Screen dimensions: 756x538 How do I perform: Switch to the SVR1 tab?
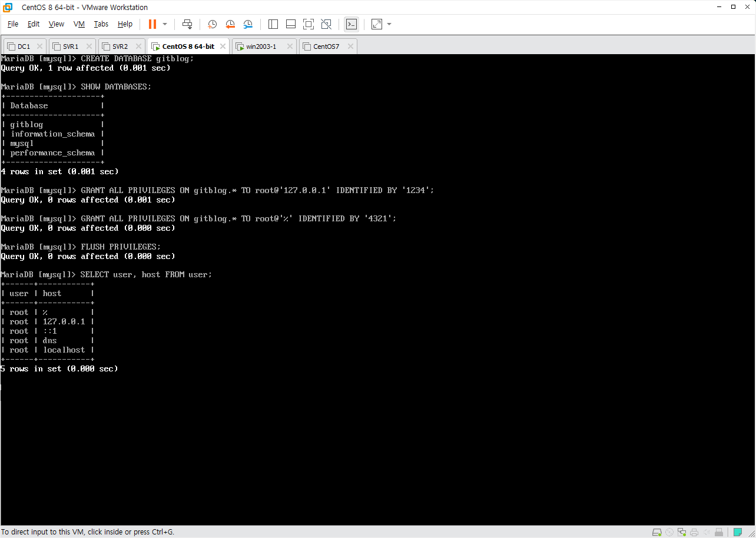71,47
